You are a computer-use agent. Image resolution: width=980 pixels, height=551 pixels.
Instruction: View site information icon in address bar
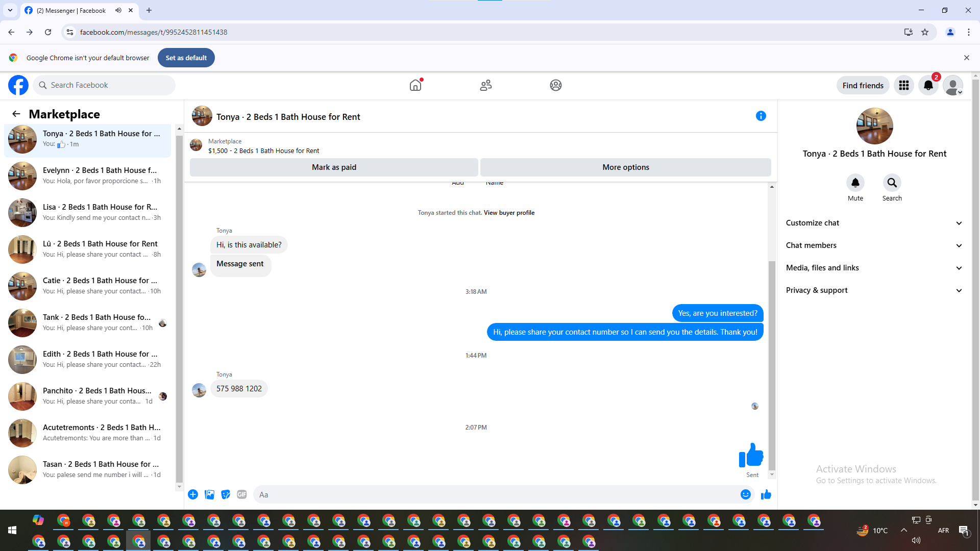pos(70,32)
